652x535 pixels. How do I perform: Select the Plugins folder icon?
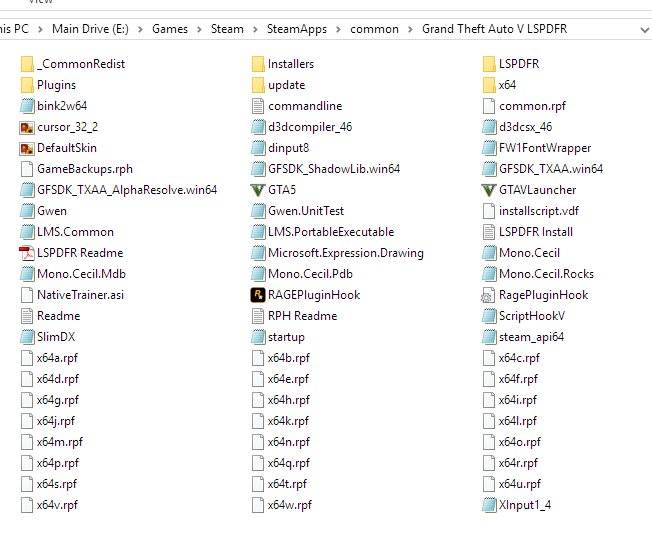27,85
